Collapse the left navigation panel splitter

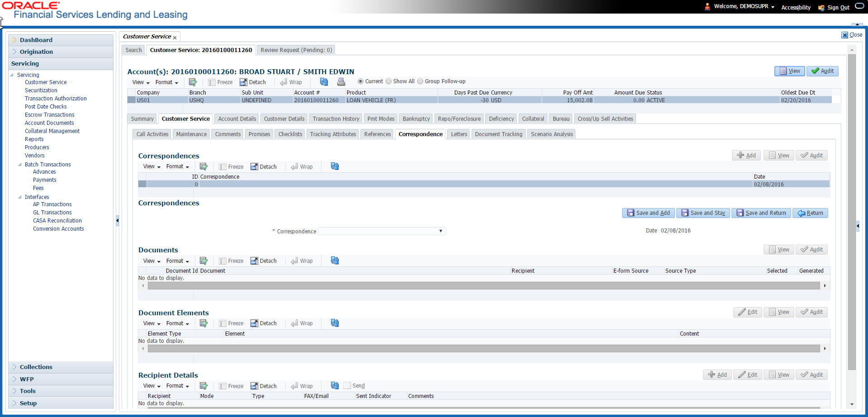[x=118, y=220]
